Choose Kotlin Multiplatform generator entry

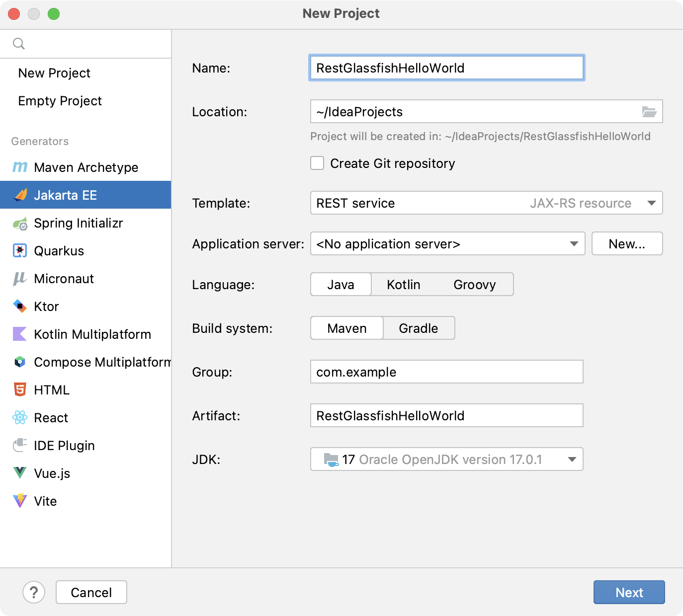click(85, 334)
